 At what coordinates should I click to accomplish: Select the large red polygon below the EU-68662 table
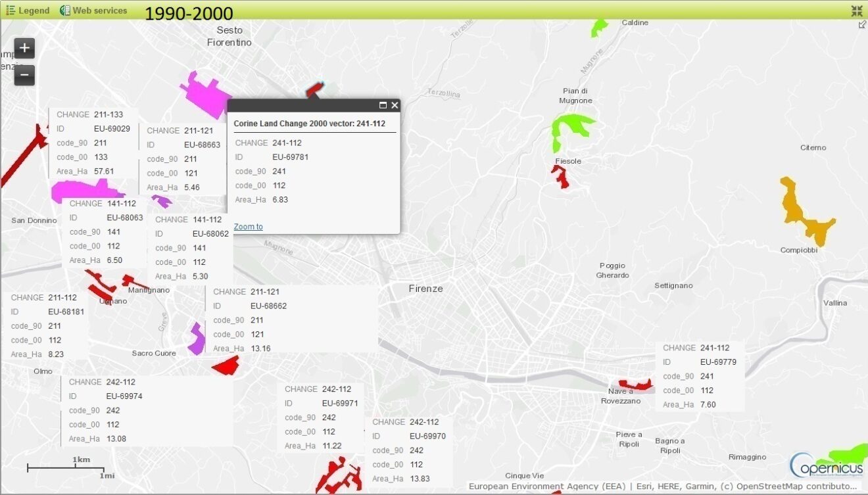point(226,365)
